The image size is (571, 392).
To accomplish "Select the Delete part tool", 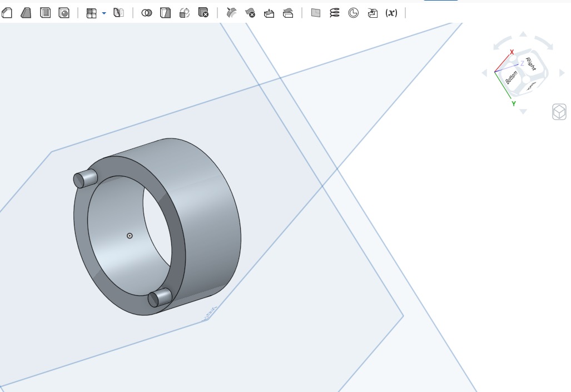I will tap(203, 13).
